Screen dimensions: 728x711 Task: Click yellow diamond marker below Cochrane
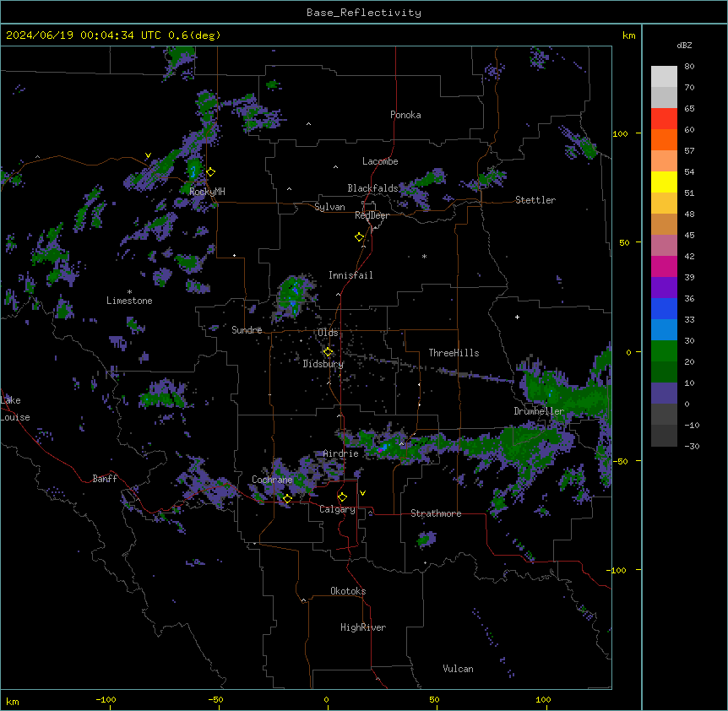point(287,498)
